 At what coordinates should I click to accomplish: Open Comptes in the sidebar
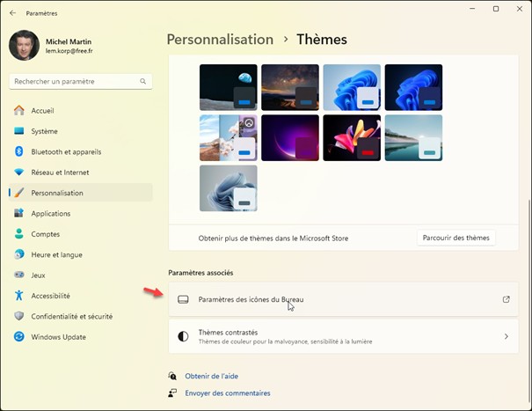click(x=46, y=234)
